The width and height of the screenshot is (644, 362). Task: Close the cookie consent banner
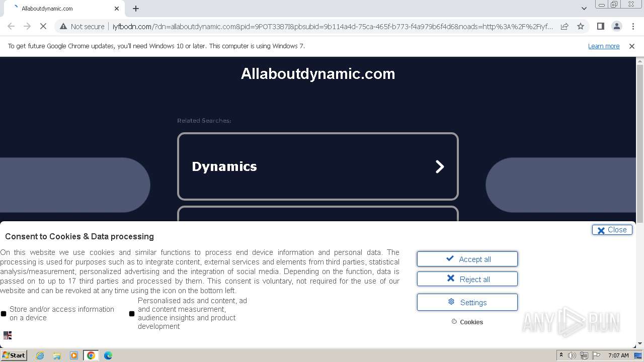(612, 230)
